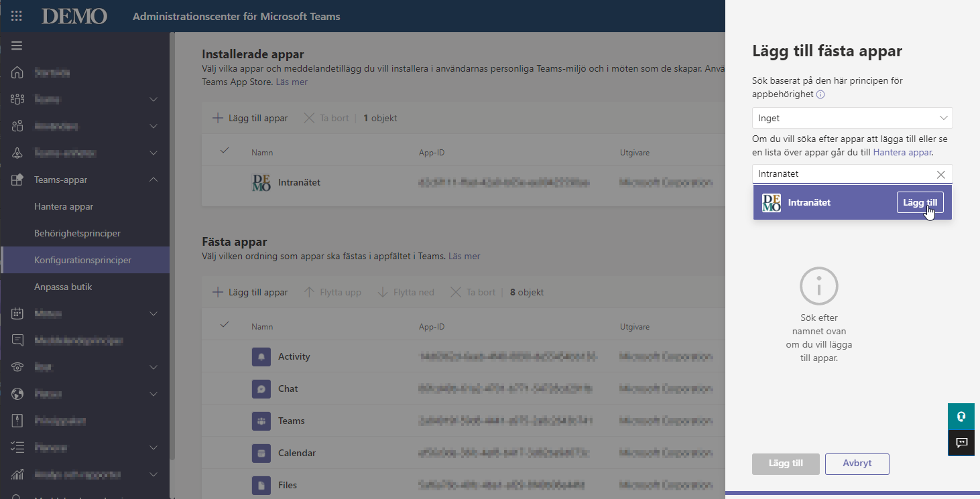The image size is (980, 499).
Task: Click Ta bort in the Installerade appar toolbar
Action: pos(326,118)
